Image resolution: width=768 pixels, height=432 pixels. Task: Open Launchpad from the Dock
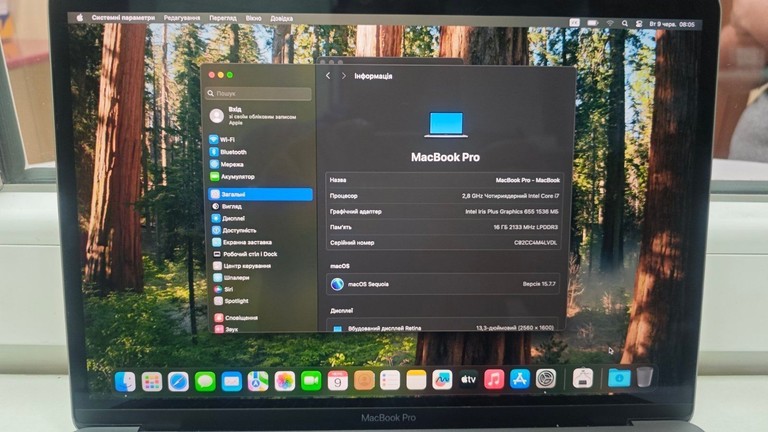[x=152, y=382]
